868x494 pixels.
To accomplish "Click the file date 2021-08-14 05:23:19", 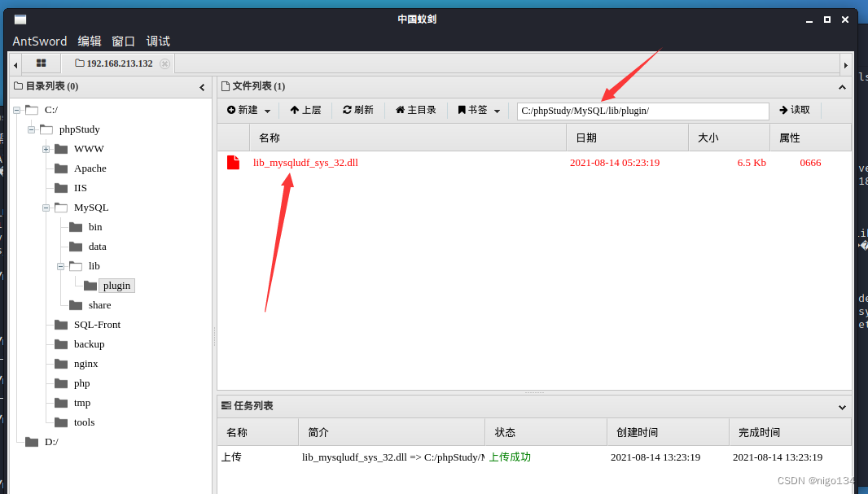I will [x=615, y=163].
